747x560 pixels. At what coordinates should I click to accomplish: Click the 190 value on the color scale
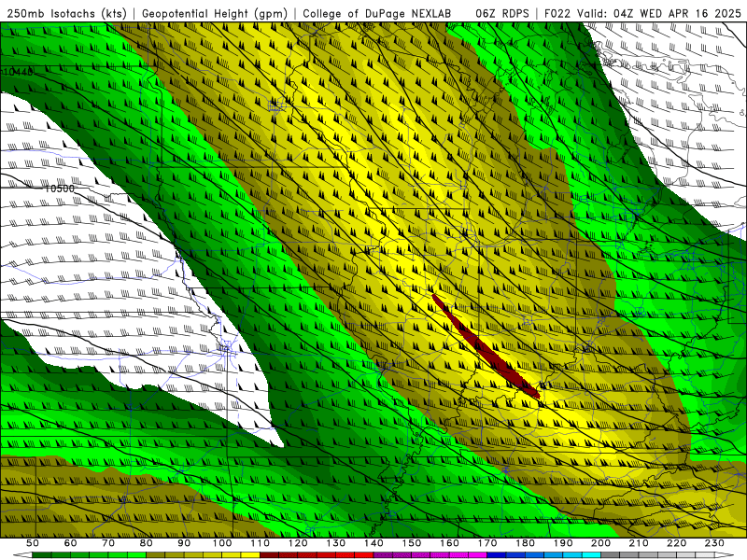[563, 543]
